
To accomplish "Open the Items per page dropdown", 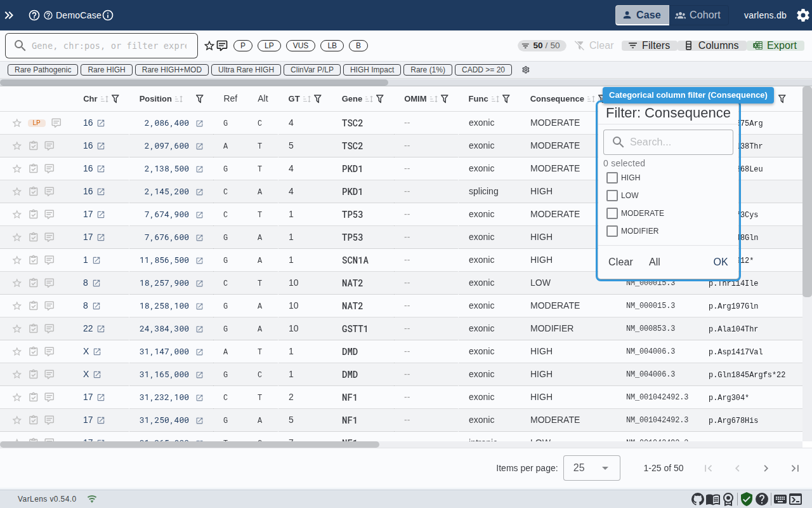I will [x=591, y=468].
